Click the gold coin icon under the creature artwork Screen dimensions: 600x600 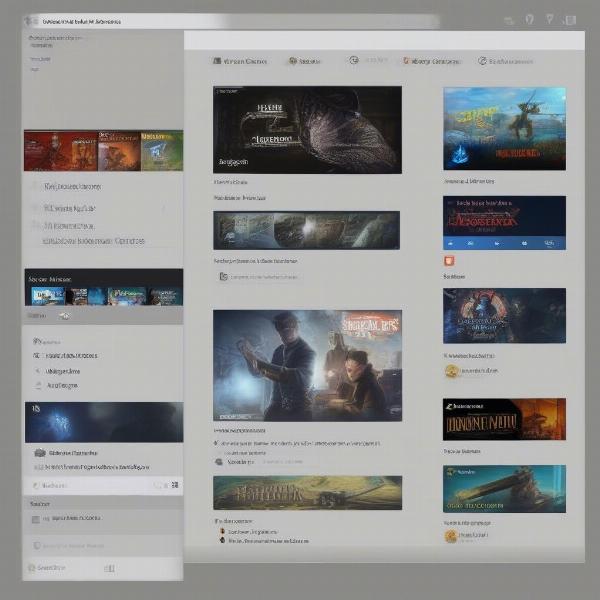452,371
